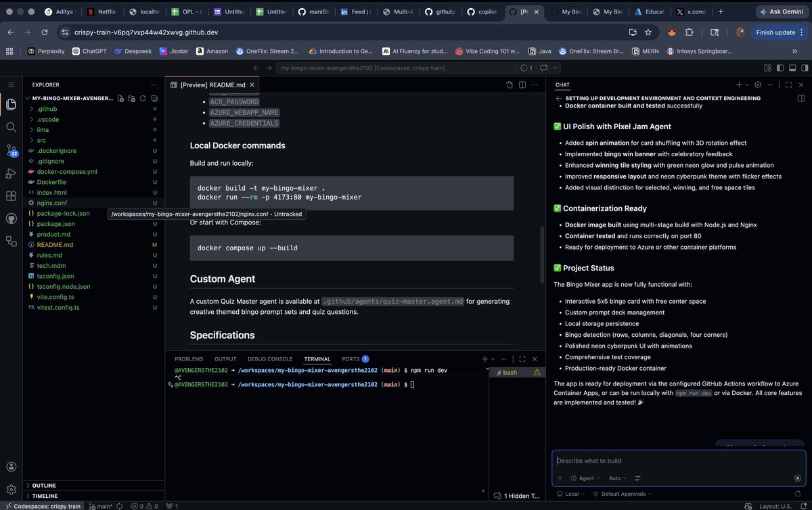Create a new file in Explorer

pos(120,98)
